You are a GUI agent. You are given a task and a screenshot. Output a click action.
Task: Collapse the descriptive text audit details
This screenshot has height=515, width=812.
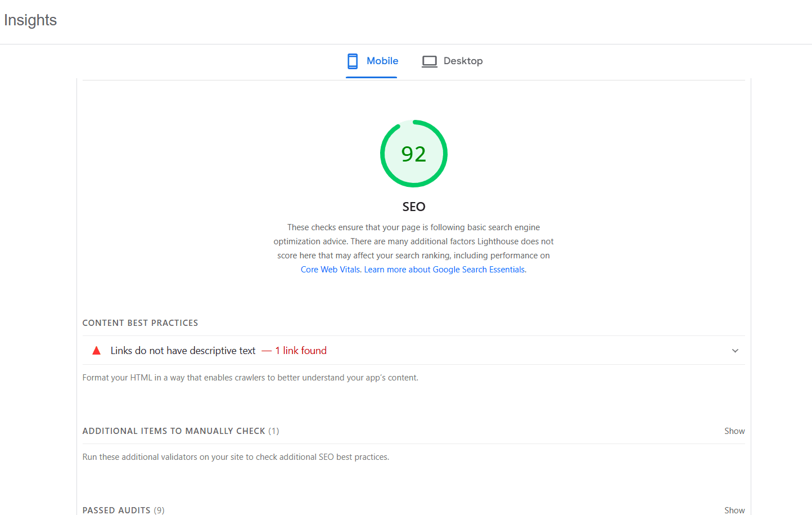[735, 350]
